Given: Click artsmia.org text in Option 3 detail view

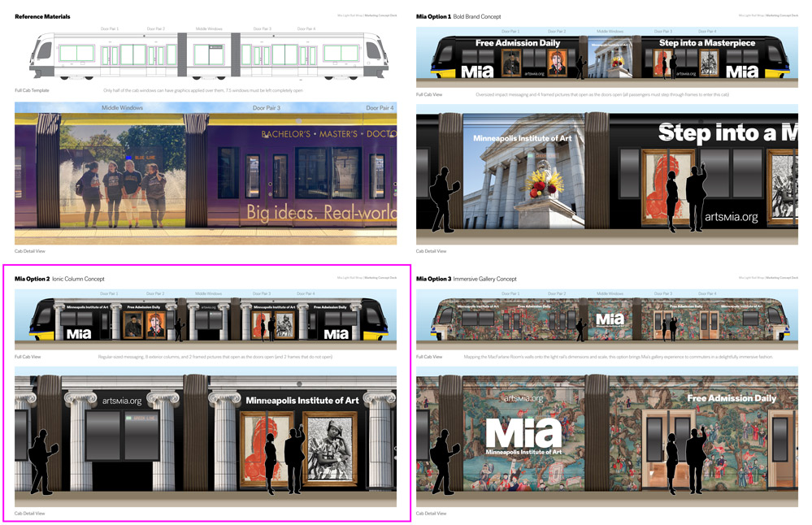Looking at the screenshot, I should [x=523, y=398].
